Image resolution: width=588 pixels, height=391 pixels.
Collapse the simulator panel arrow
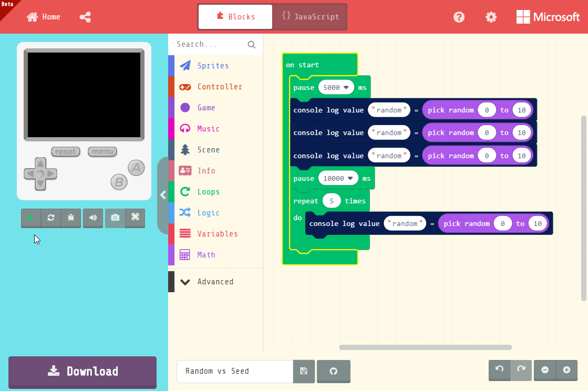tap(163, 195)
